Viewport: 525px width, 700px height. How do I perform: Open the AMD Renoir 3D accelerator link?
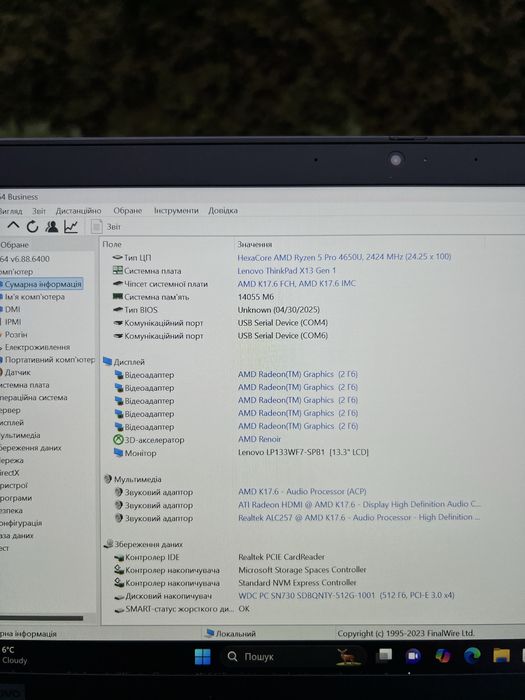point(259,439)
